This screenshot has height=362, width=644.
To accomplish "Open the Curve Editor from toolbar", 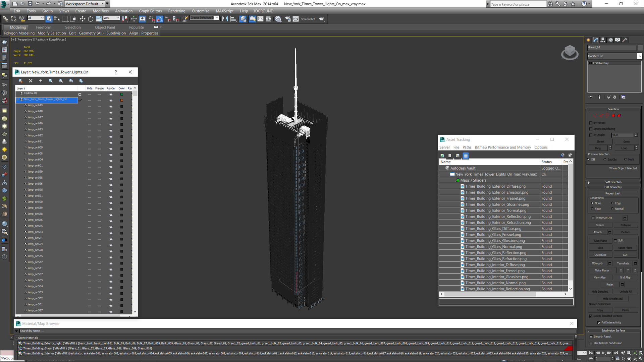I will 260,19.
